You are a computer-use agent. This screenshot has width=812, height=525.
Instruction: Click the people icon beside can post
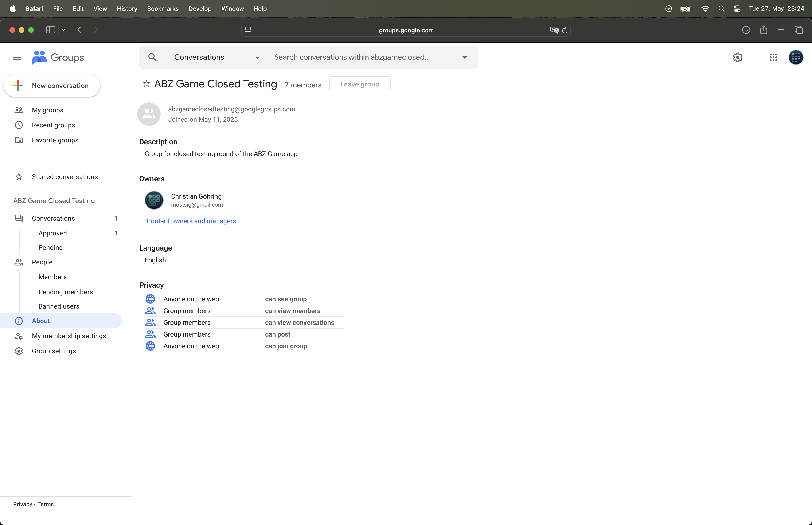pyautogui.click(x=150, y=334)
